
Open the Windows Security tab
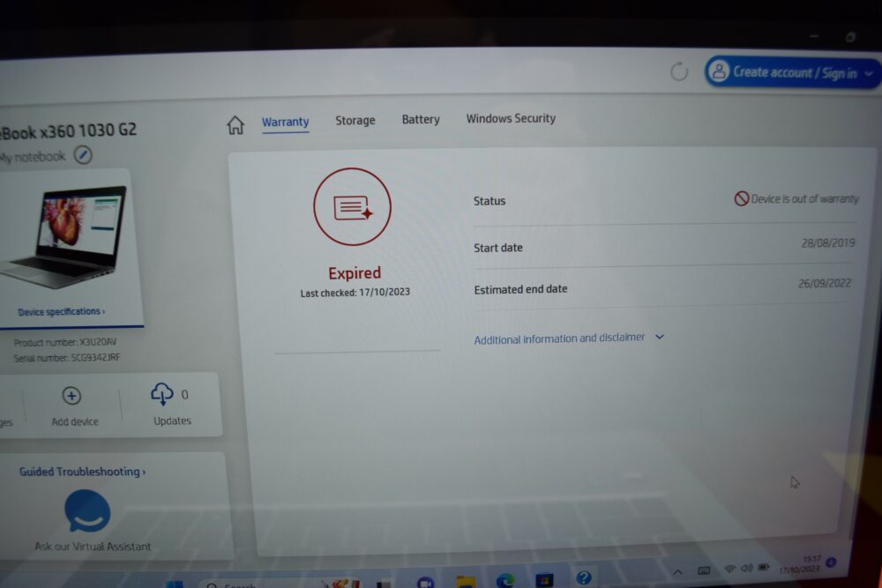click(511, 118)
